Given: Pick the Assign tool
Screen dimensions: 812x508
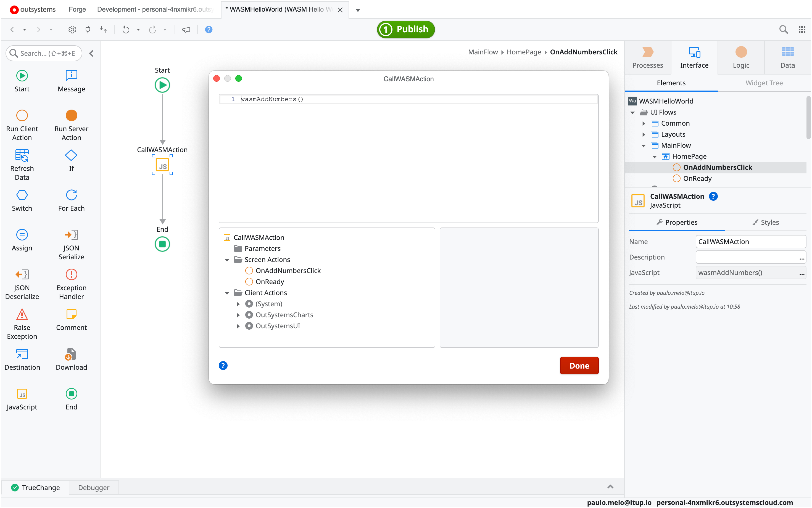Looking at the screenshot, I should coord(22,240).
